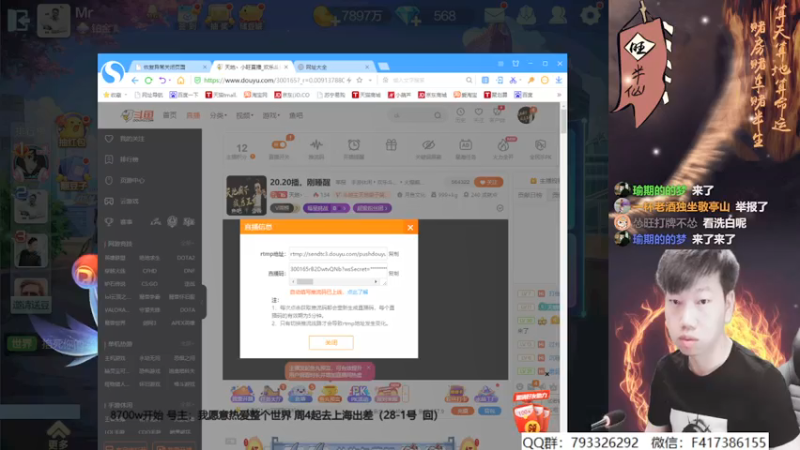This screenshot has height=450, width=800.
Task: Click the flame icon with new badge
Action: (503, 145)
